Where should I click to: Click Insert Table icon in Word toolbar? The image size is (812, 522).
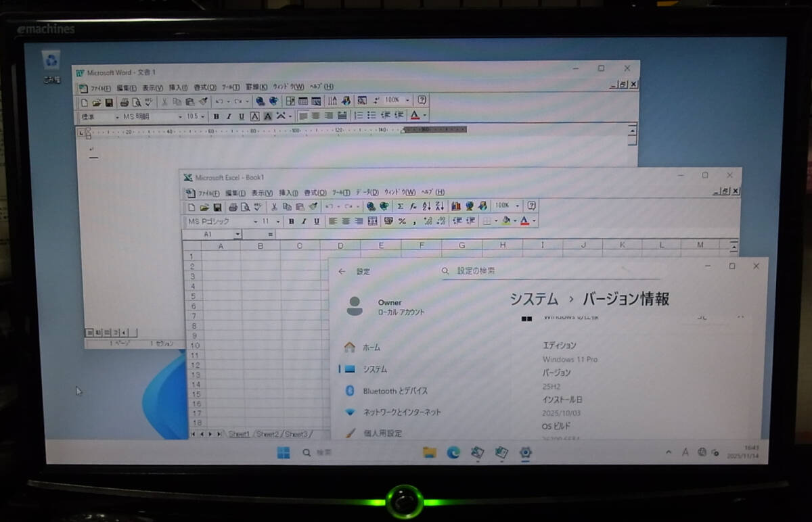303,101
